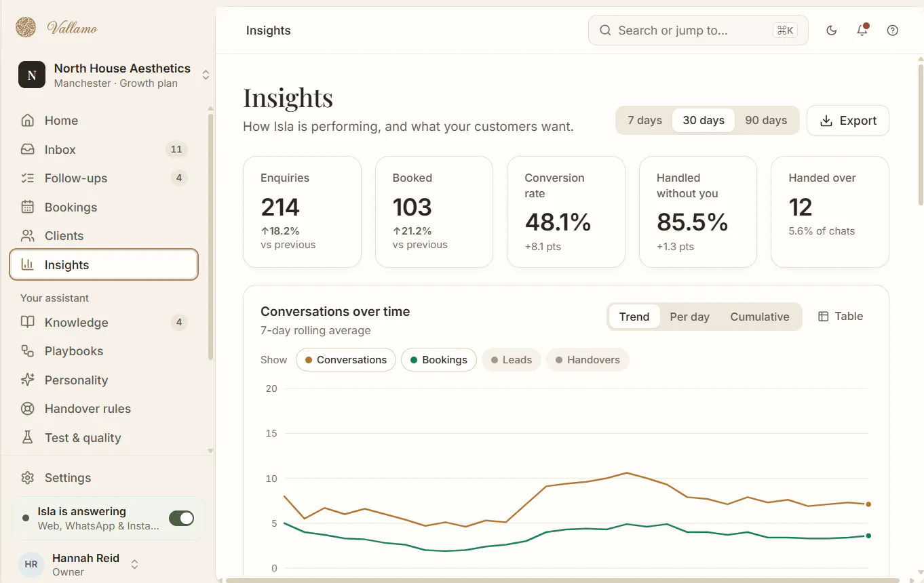Image resolution: width=924 pixels, height=583 pixels.
Task: Toggle dark mode moon icon
Action: click(x=832, y=31)
